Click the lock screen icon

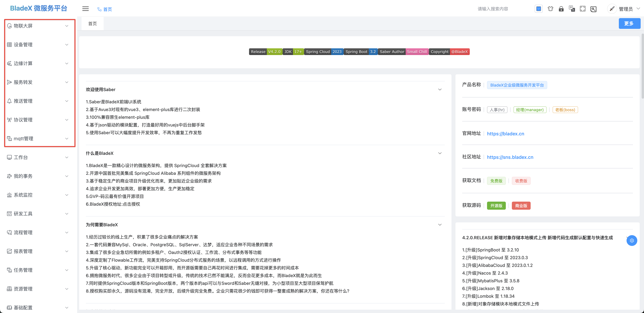[x=561, y=9]
